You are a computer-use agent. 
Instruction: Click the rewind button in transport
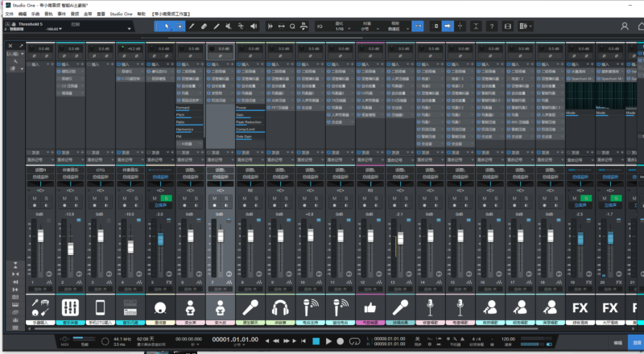[x=276, y=341]
